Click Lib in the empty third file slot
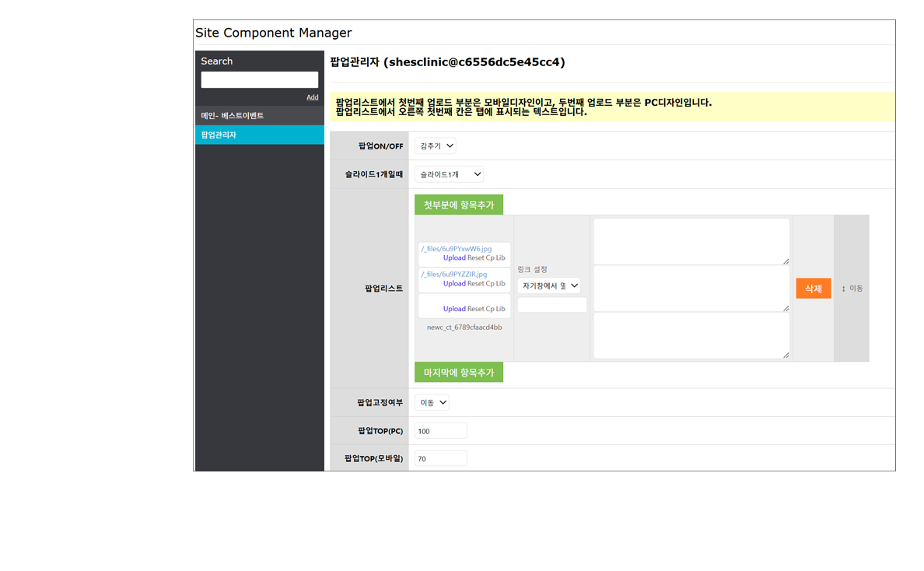The image size is (924, 571). pyautogui.click(x=500, y=309)
